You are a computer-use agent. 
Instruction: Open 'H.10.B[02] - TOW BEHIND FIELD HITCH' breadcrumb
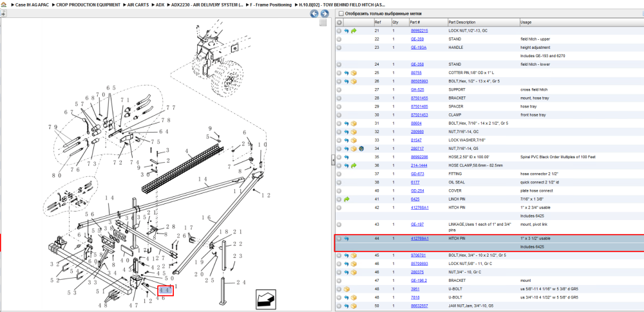tap(342, 5)
